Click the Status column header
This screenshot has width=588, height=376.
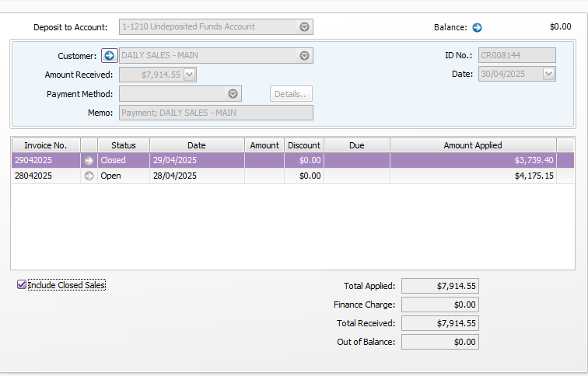[123, 145]
